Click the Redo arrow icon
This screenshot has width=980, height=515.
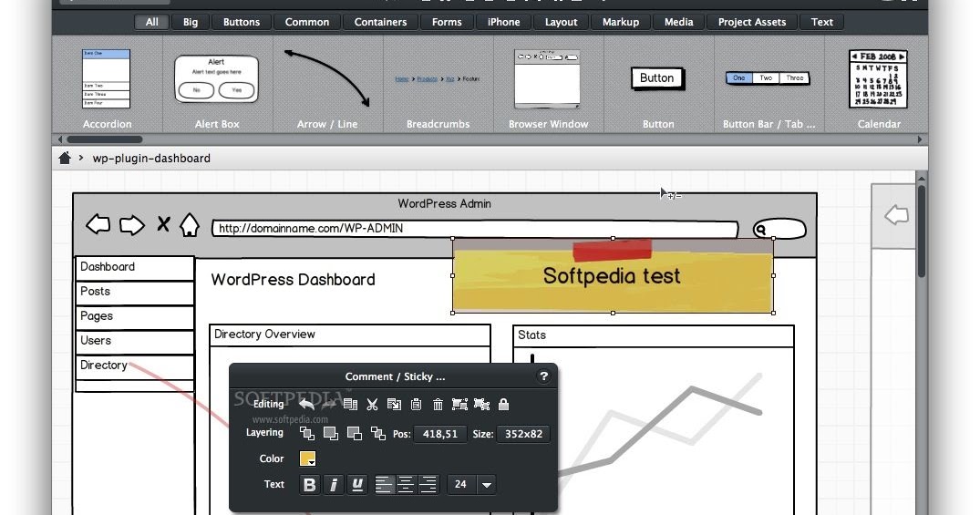[x=329, y=405]
